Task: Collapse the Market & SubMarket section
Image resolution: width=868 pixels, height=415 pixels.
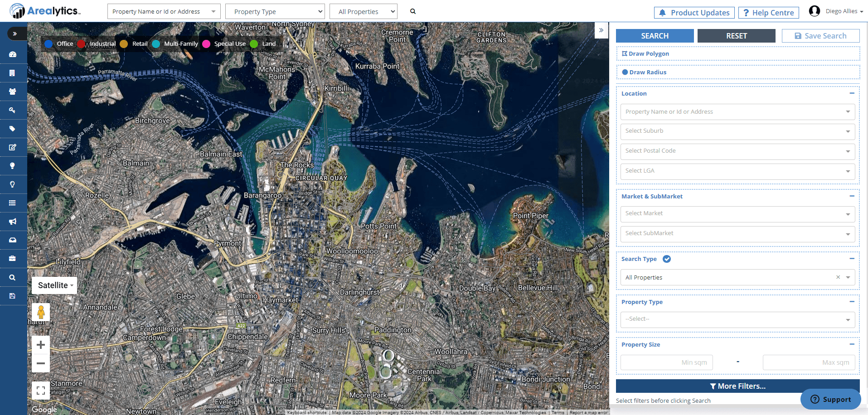Action: click(x=852, y=196)
